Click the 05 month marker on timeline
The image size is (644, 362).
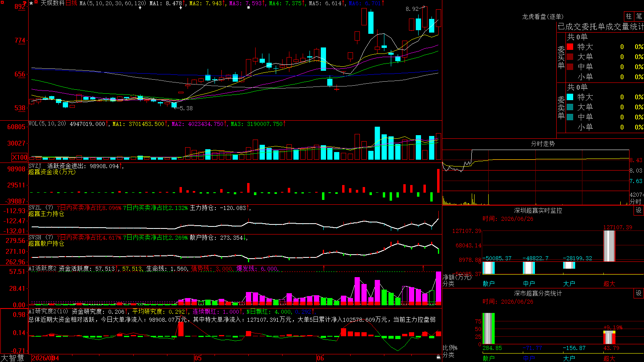click(198, 358)
